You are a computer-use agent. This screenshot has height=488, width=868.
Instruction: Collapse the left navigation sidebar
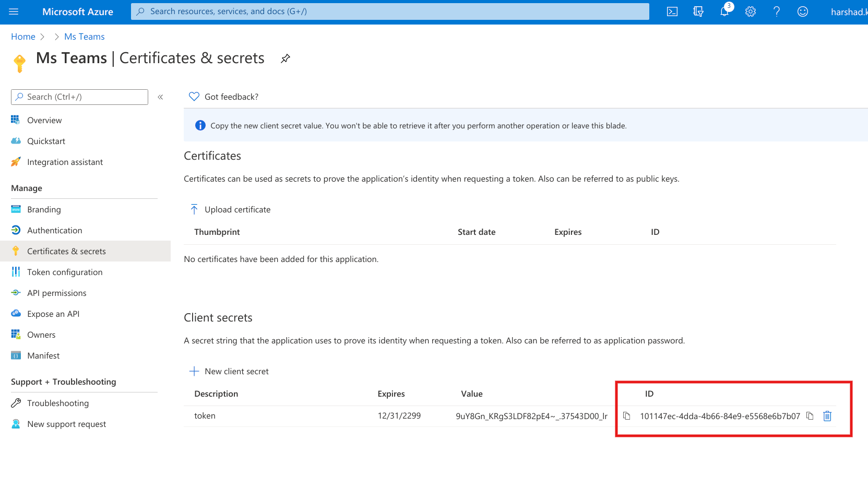(160, 97)
